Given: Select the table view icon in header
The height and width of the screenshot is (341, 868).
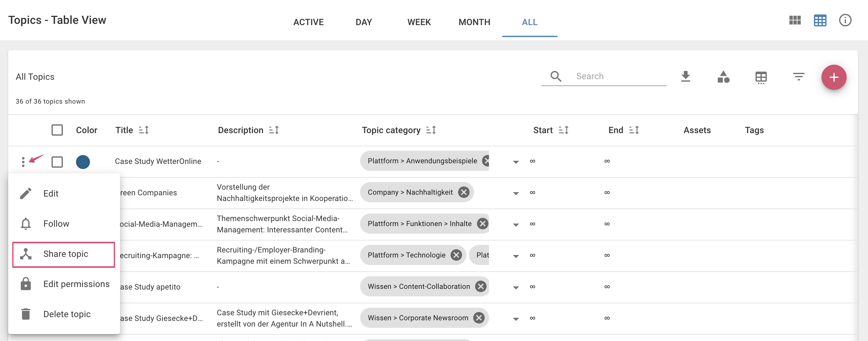Looking at the screenshot, I should (820, 20).
